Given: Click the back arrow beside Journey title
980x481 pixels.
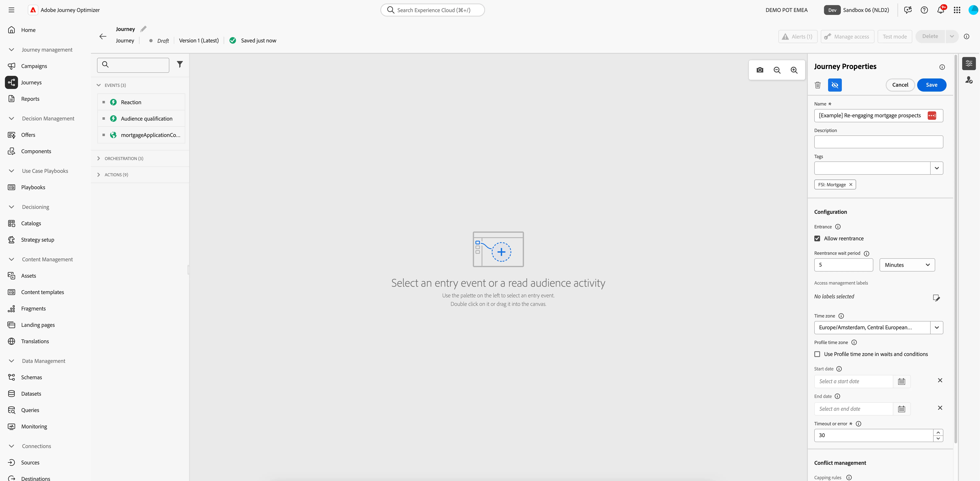Looking at the screenshot, I should 103,37.
